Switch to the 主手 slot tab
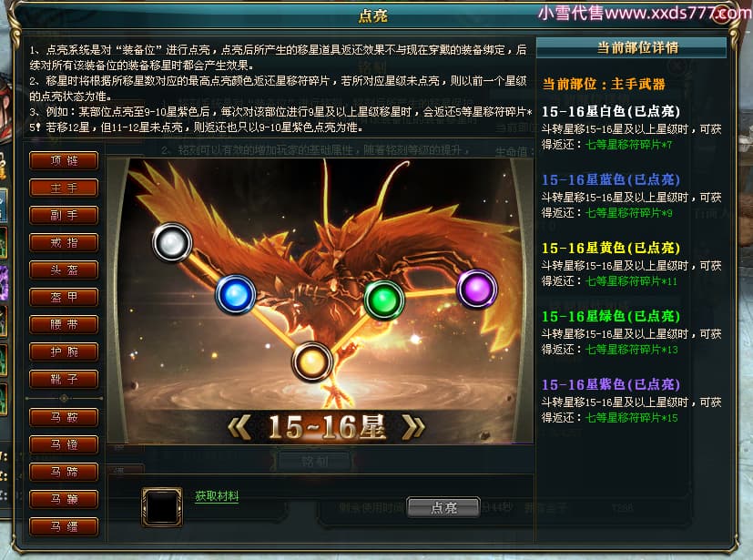The height and width of the screenshot is (560, 753). 64,188
